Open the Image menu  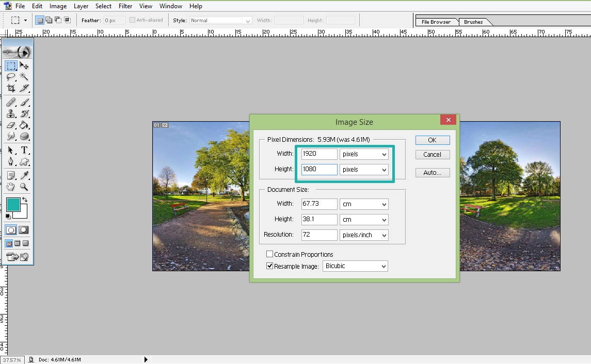pos(58,6)
